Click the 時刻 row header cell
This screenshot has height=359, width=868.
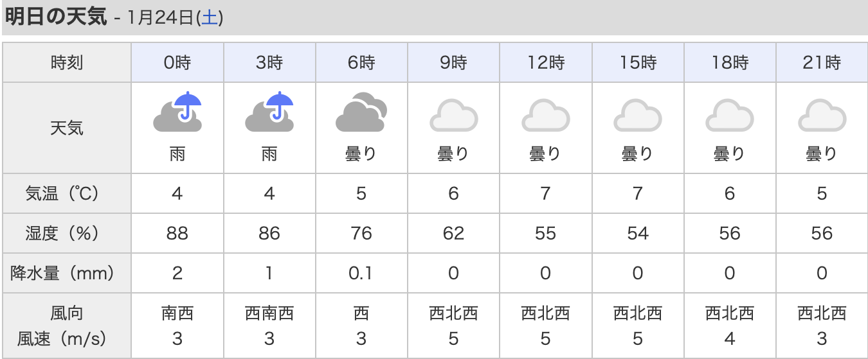(67, 63)
